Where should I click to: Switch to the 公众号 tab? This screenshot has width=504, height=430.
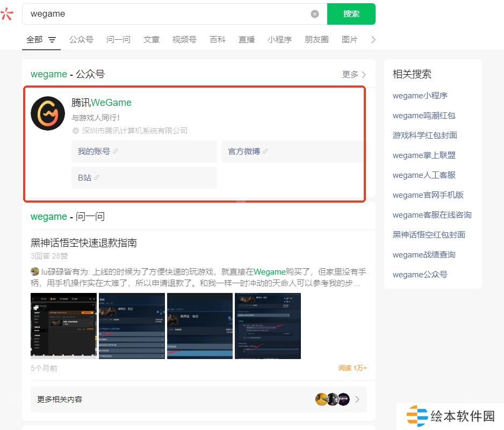tap(81, 40)
